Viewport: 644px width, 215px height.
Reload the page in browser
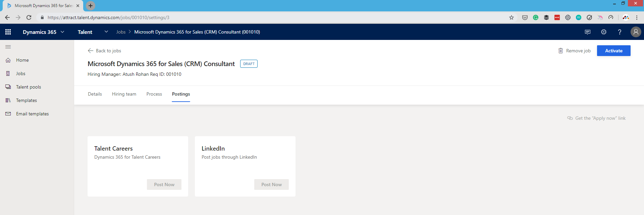tap(29, 17)
